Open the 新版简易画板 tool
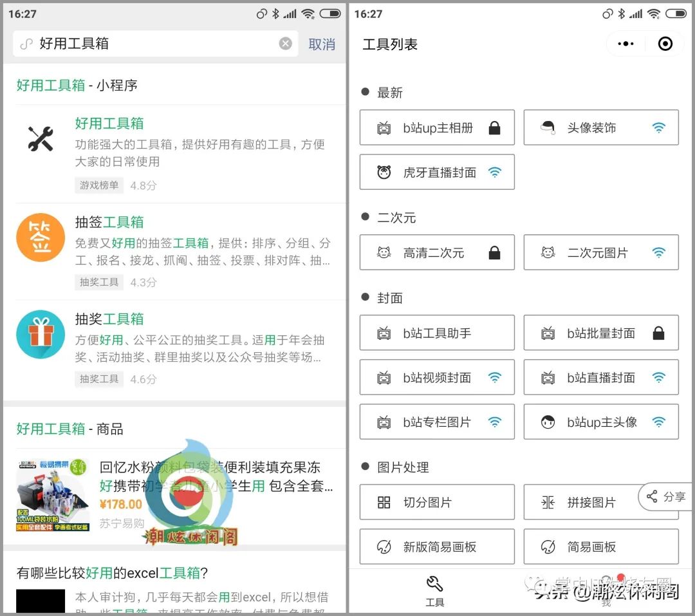 pos(437,546)
